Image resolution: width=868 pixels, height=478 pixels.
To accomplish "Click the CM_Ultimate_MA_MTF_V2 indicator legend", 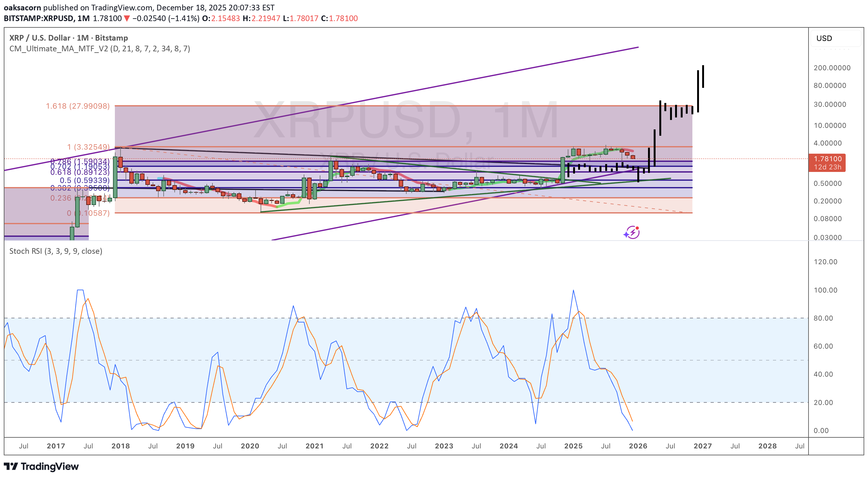I will (99, 49).
